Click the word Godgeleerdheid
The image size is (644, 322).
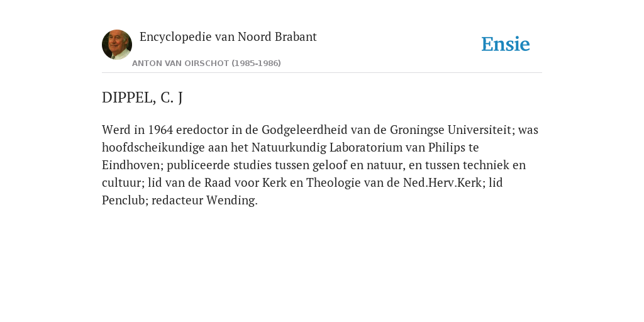pos(304,130)
